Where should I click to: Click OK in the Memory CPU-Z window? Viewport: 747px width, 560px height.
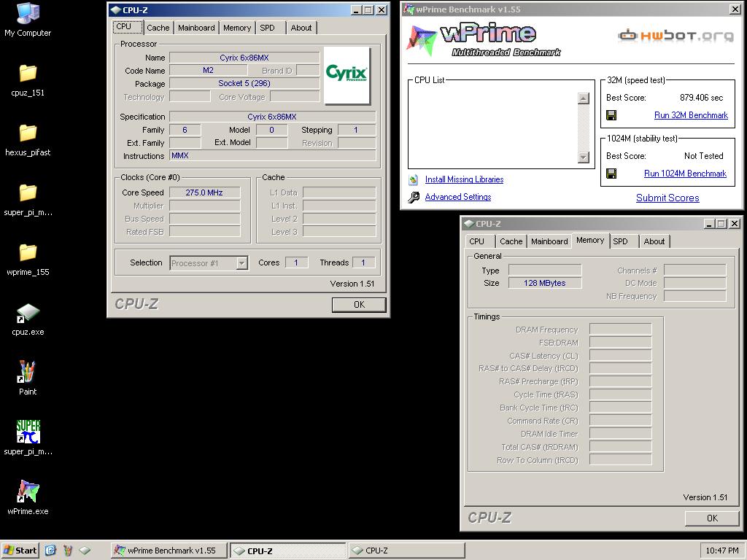[x=712, y=518]
